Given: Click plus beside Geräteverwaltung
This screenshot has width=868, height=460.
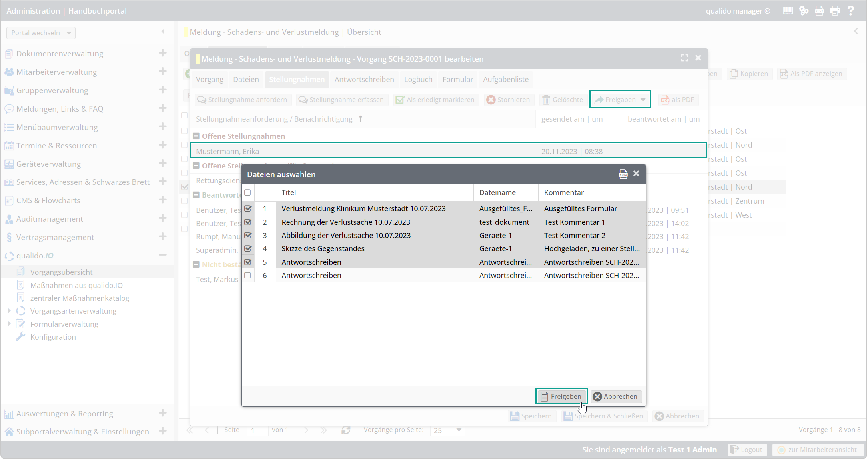Looking at the screenshot, I should click(163, 164).
